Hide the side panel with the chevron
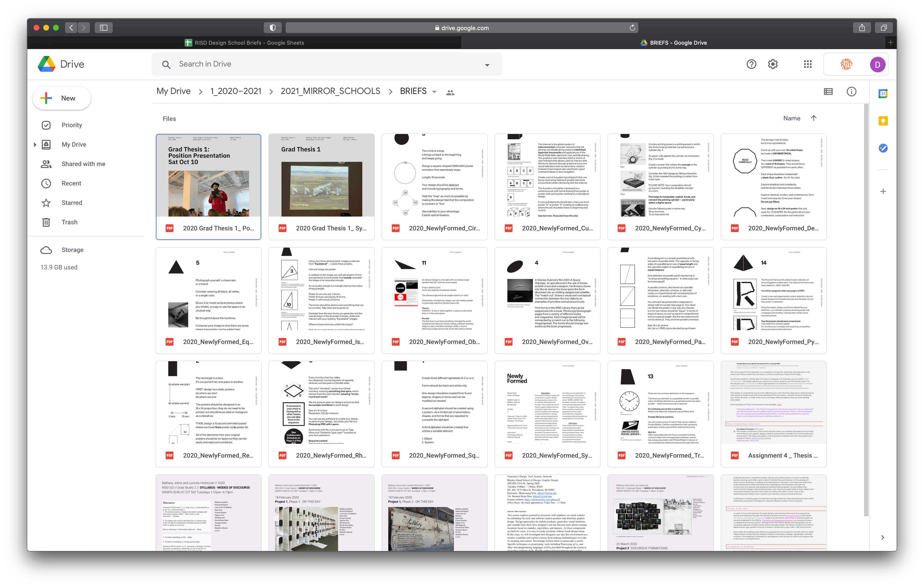This screenshot has width=924, height=587. (x=882, y=537)
